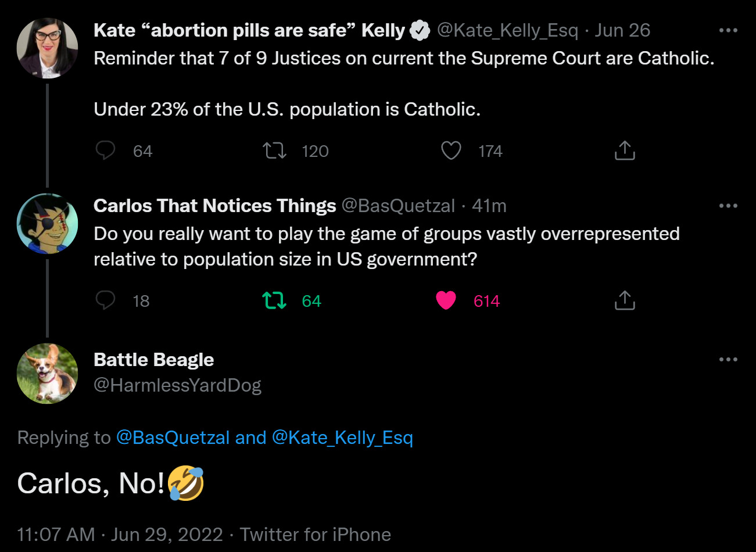This screenshot has height=552, width=756.
Task: Reply to Carlos That Notices Things' tweet
Action: 106,300
